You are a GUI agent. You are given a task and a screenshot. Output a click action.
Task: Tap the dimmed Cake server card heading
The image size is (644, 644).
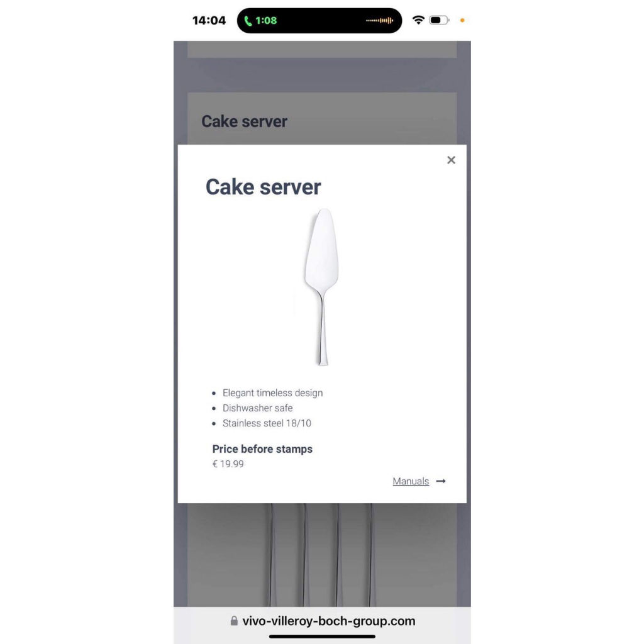(244, 121)
